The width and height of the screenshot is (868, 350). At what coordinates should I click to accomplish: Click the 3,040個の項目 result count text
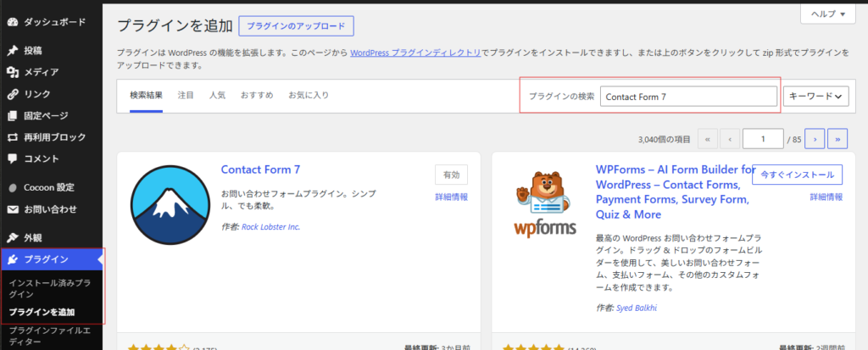point(664,140)
